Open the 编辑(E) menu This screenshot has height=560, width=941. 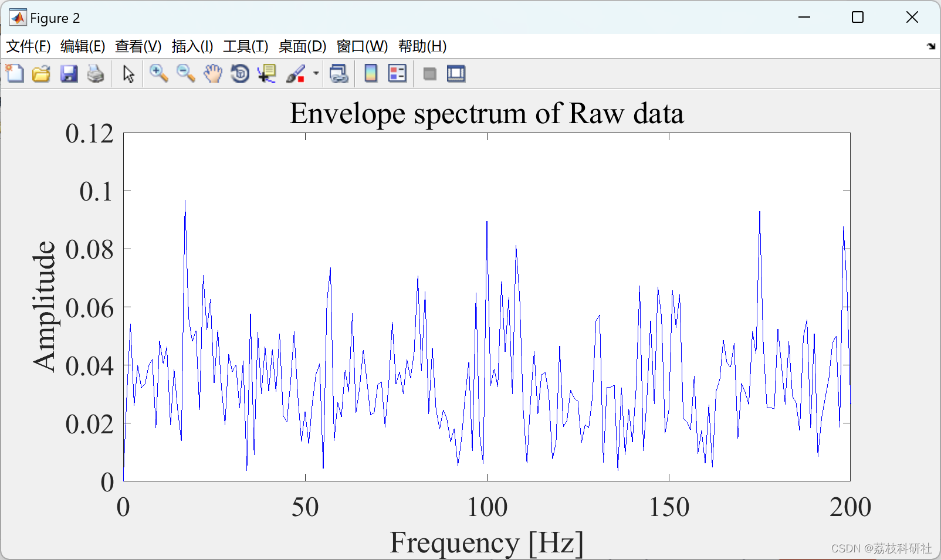(x=83, y=46)
